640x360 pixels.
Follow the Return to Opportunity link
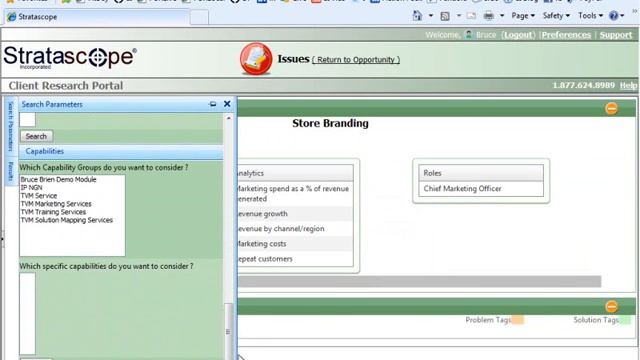pyautogui.click(x=356, y=60)
